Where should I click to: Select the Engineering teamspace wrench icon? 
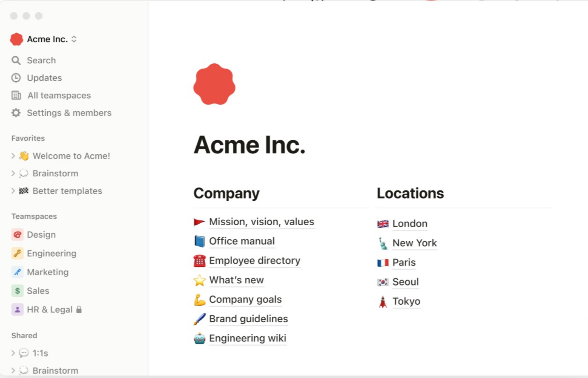click(18, 253)
